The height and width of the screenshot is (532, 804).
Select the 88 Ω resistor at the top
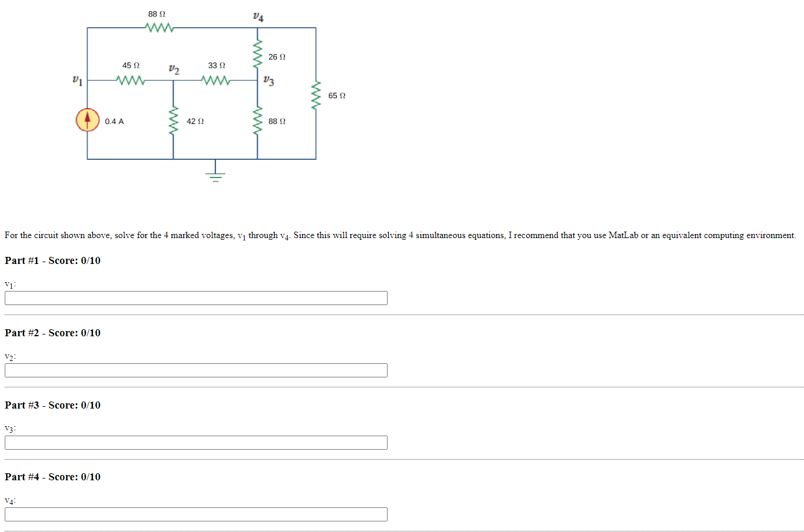159,26
